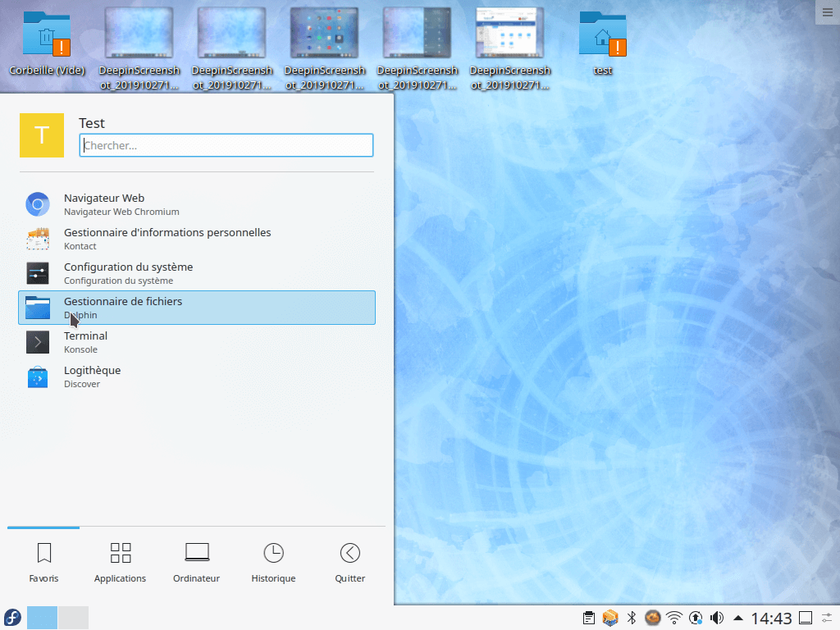The height and width of the screenshot is (630, 840).
Task: Switch to the Ordinateur tab
Action: pyautogui.click(x=197, y=563)
